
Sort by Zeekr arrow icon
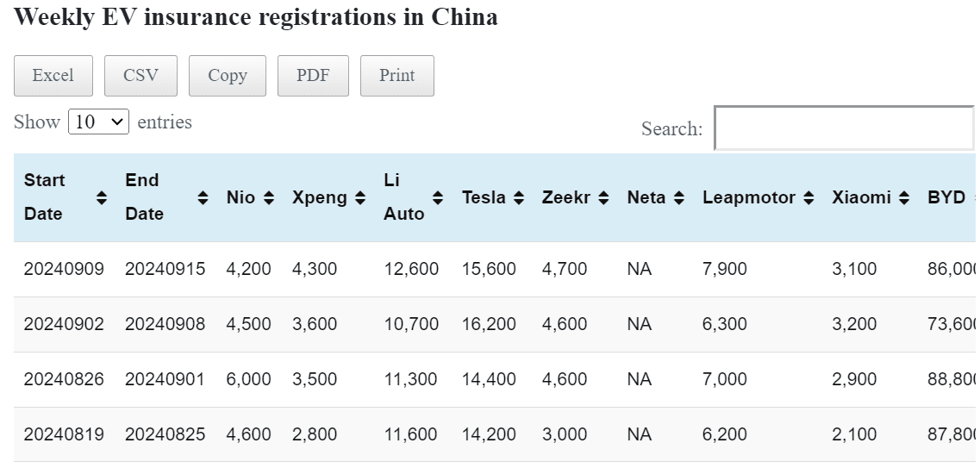pos(603,197)
